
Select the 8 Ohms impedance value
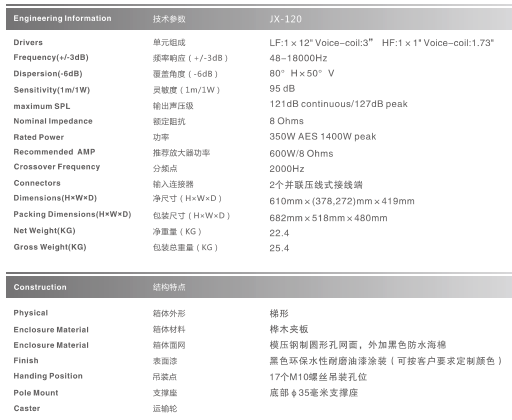click(x=287, y=121)
